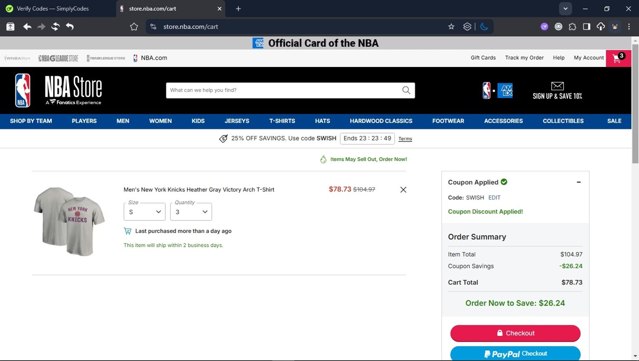Click the search magnifier icon
The width and height of the screenshot is (639, 361).
pos(406,90)
